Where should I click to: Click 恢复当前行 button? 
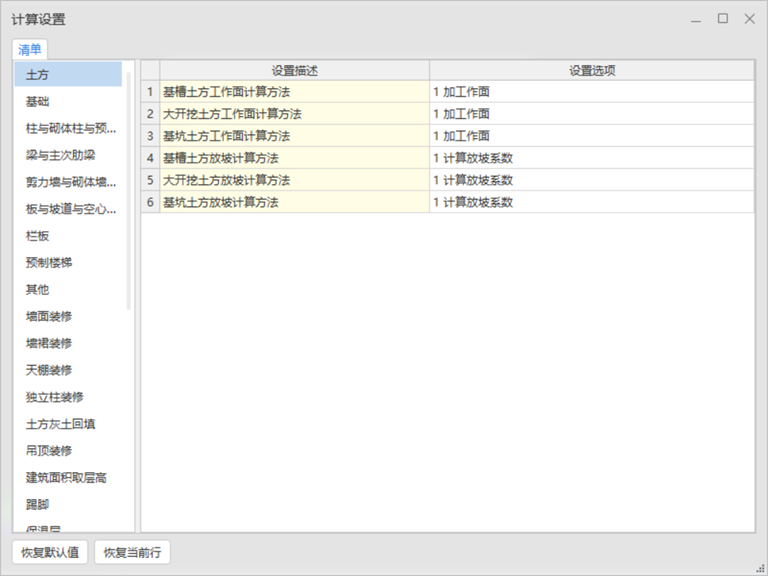[132, 553]
